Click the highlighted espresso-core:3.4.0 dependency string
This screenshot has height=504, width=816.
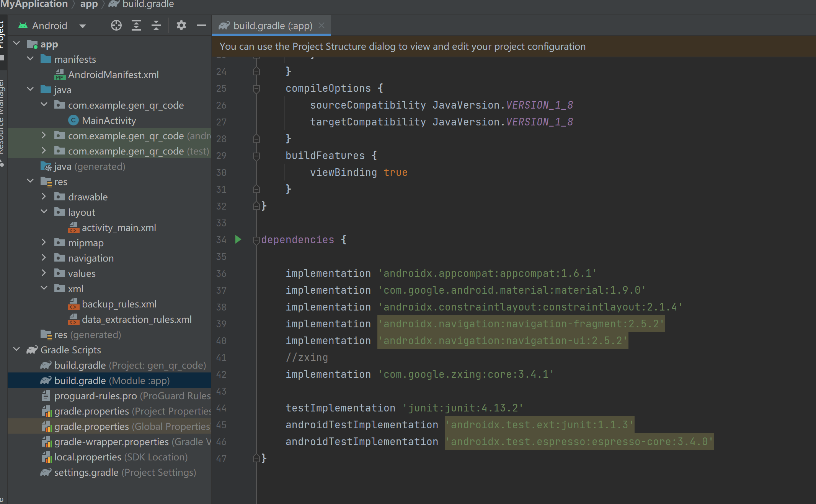point(579,442)
